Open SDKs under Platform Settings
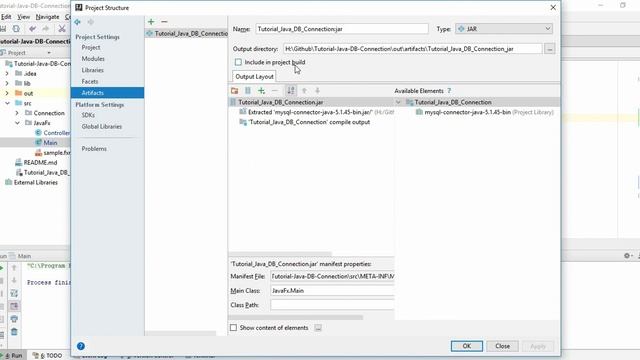The image size is (640, 360). click(x=88, y=115)
